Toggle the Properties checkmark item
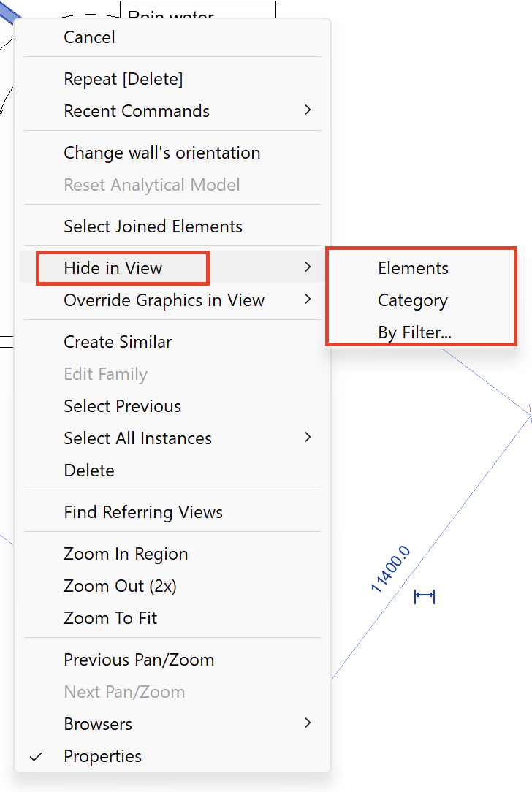 click(102, 756)
